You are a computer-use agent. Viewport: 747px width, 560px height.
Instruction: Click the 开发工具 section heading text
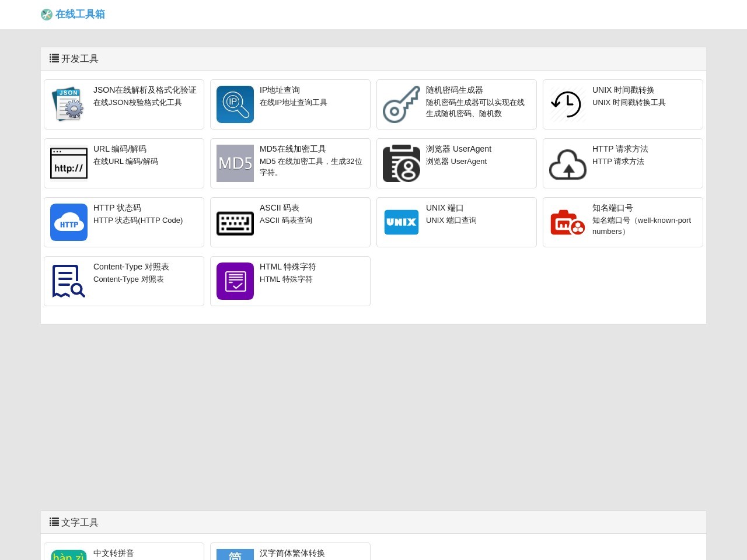tap(80, 59)
